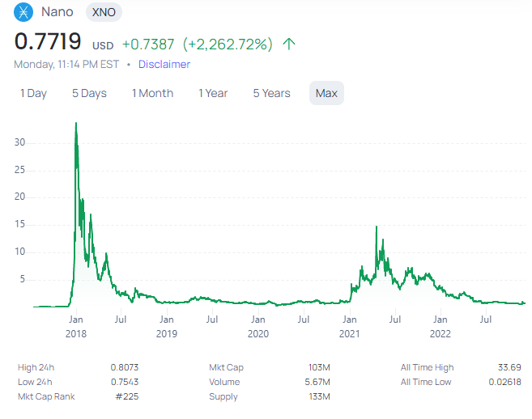Switch chart to 1 Day range
This screenshot has width=532, height=419.
(33, 93)
